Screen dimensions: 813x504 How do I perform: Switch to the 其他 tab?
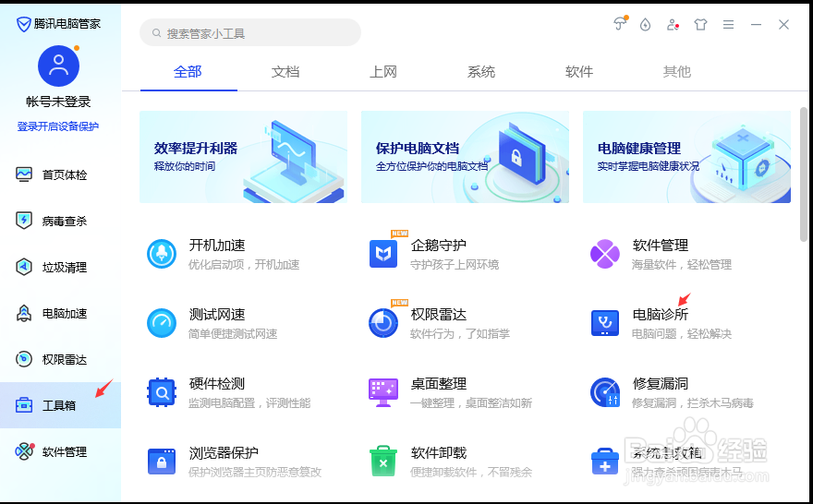click(677, 71)
